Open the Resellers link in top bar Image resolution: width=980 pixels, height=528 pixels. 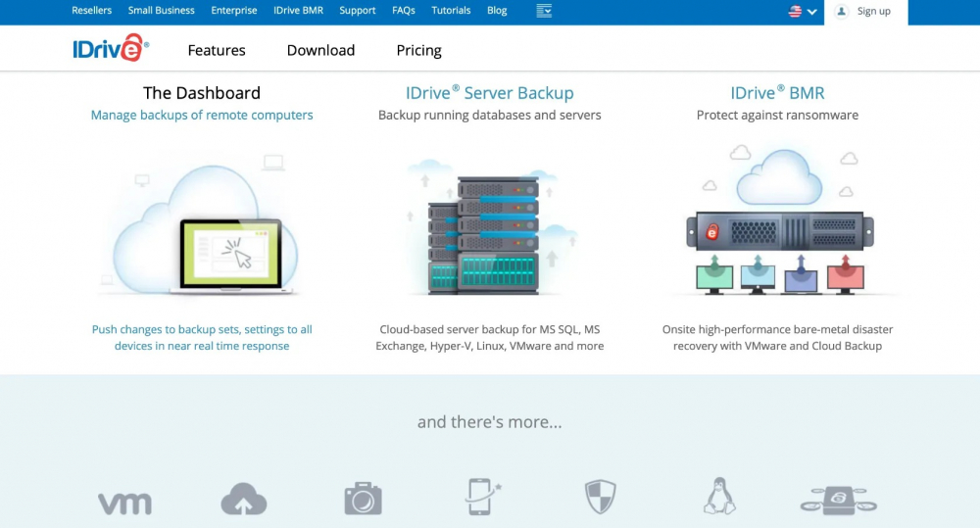click(92, 11)
